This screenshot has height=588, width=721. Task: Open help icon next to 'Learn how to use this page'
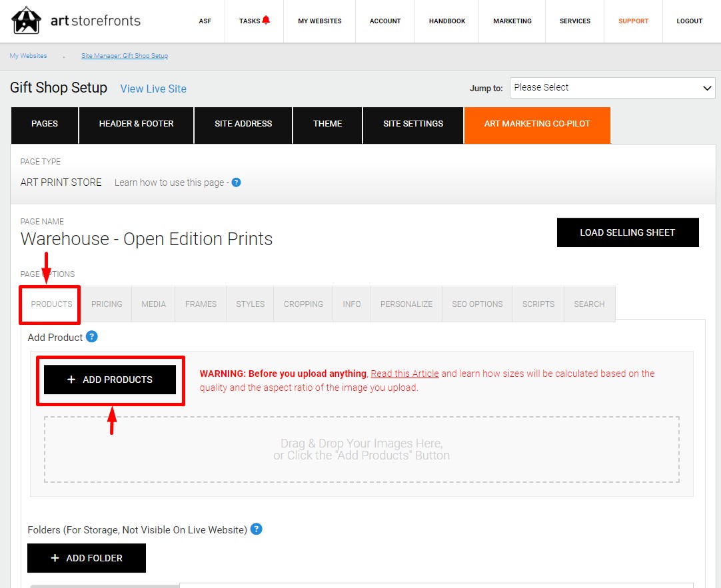pos(236,182)
